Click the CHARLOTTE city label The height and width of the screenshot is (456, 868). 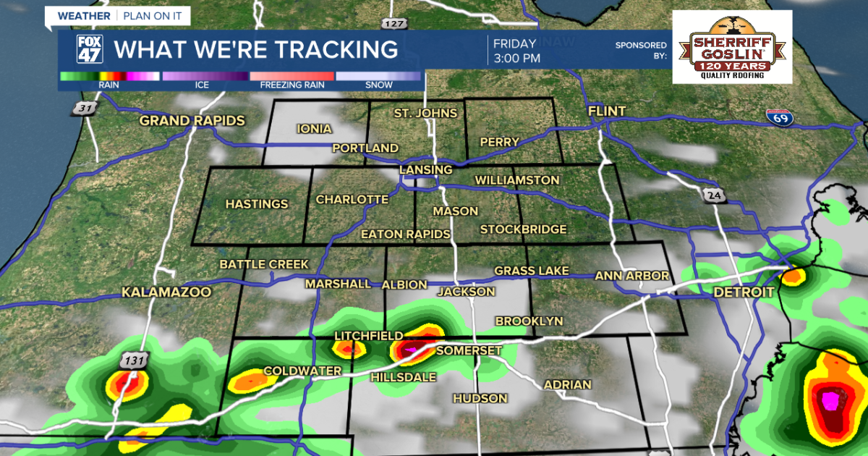[x=352, y=199]
